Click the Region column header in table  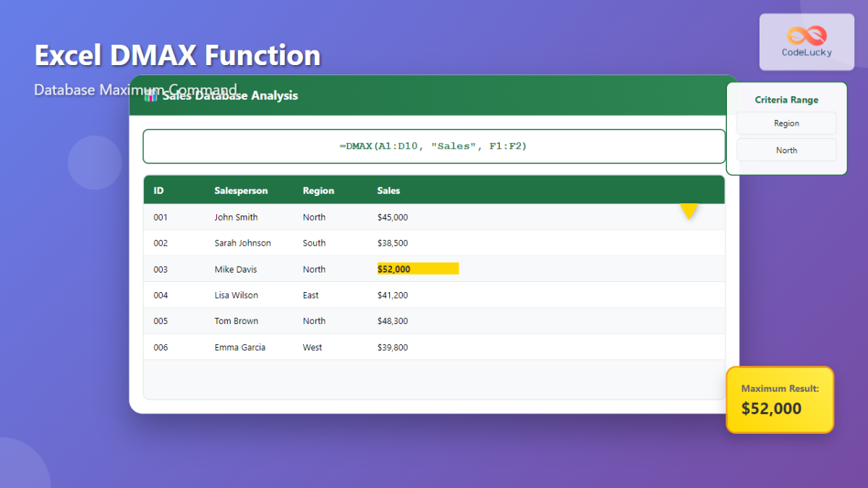coord(318,191)
